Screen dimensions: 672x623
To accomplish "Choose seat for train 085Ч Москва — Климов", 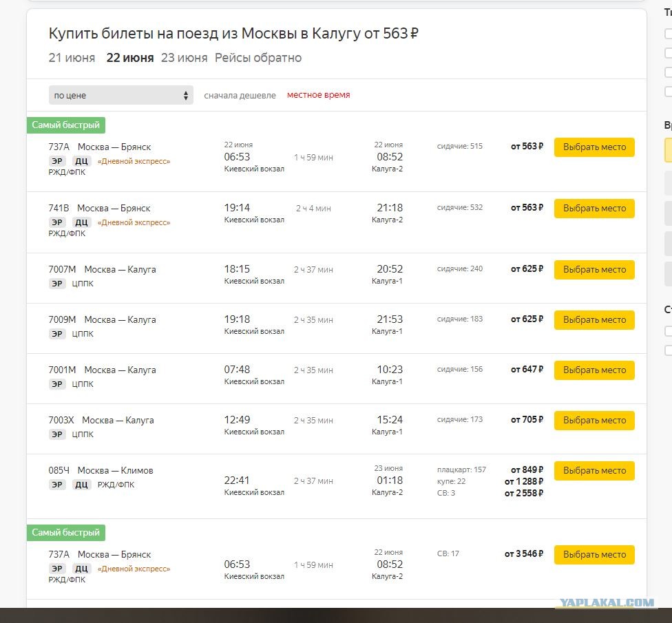I will pos(594,470).
